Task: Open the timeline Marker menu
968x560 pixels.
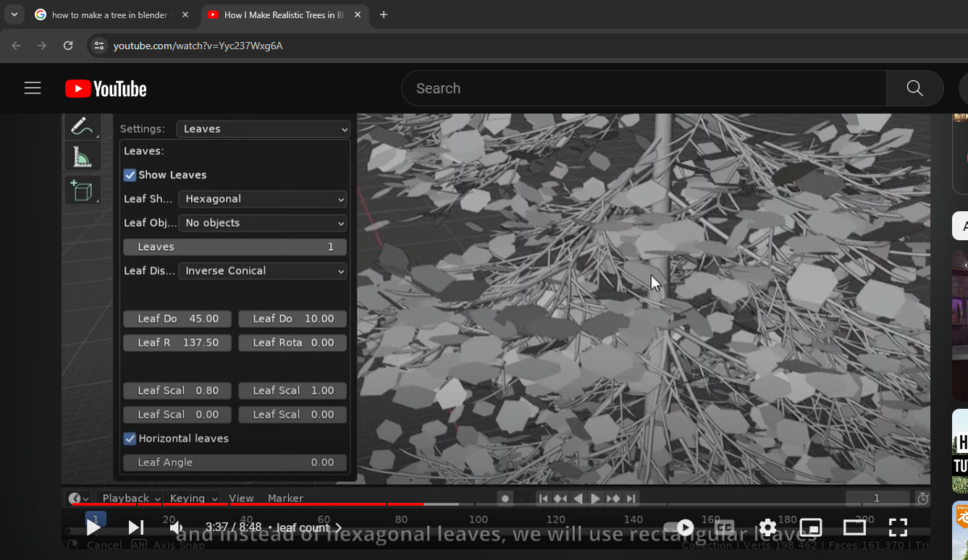Action: [285, 498]
